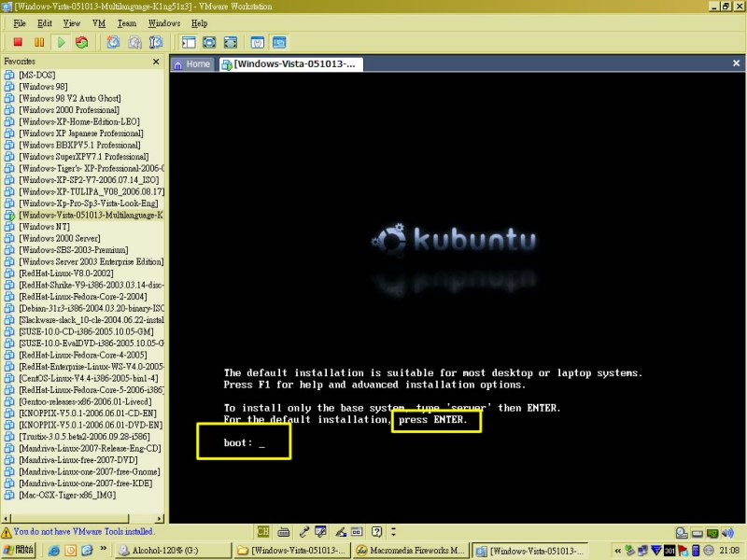The height and width of the screenshot is (560, 747).
Task: Open the Windows Start button
Action: 19,550
